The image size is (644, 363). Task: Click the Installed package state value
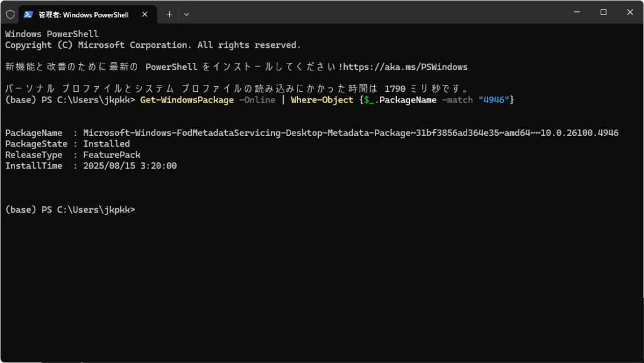click(106, 143)
